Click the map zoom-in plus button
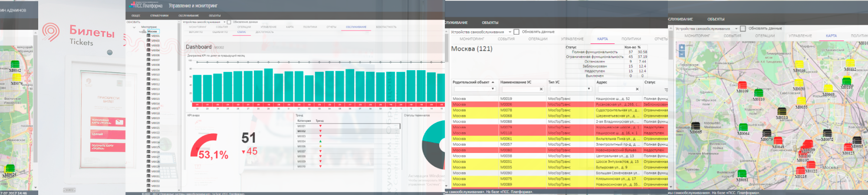The image size is (868, 195). (x=682, y=47)
